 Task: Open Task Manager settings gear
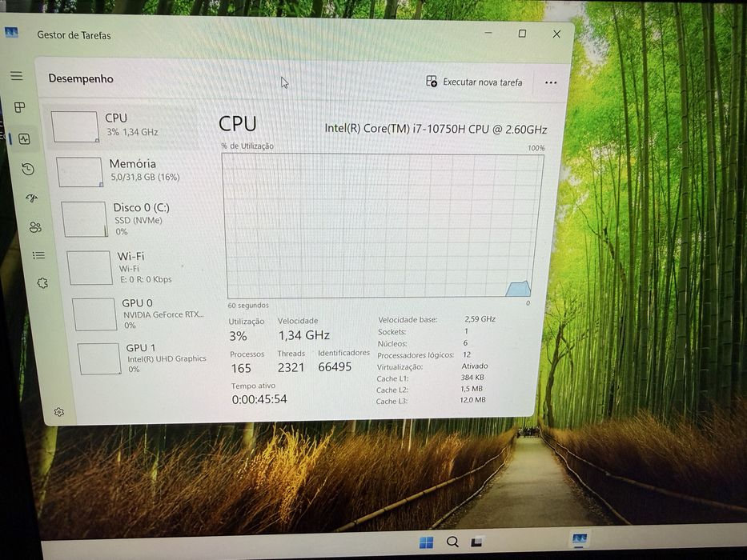click(x=59, y=412)
